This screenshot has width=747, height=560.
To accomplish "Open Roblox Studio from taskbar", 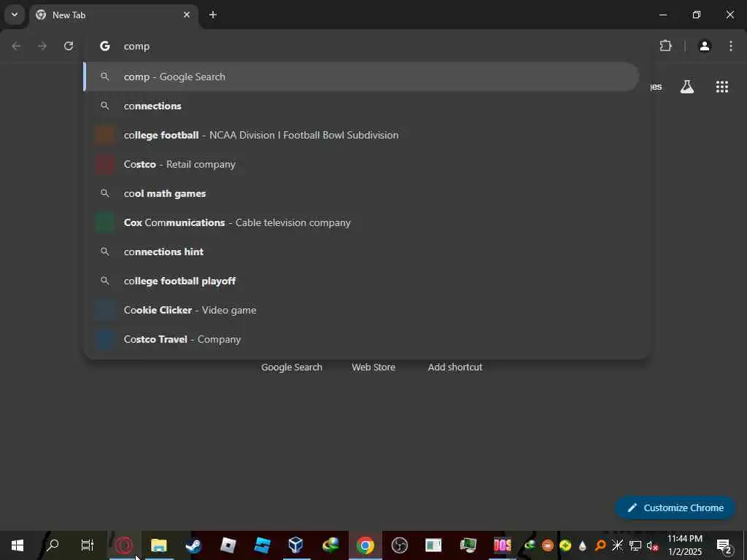I will (x=263, y=545).
